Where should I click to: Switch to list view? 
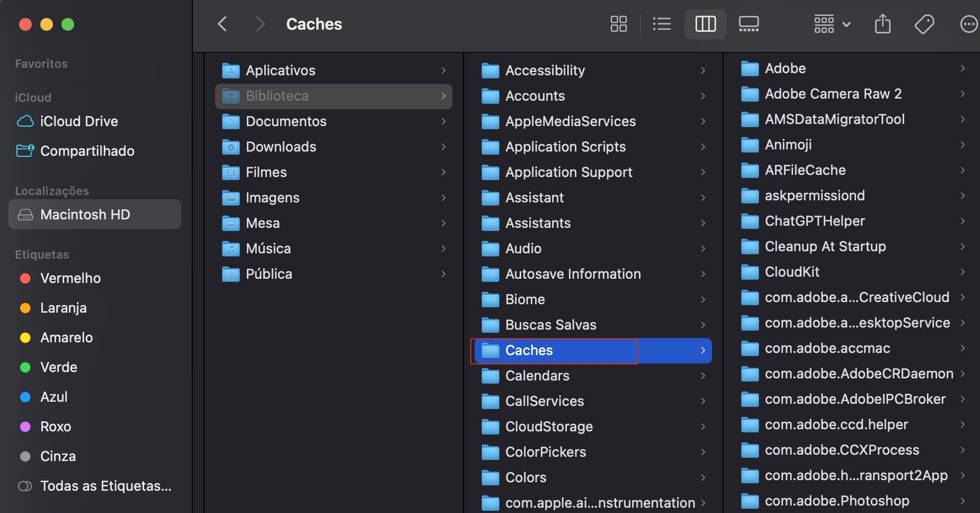coord(662,24)
